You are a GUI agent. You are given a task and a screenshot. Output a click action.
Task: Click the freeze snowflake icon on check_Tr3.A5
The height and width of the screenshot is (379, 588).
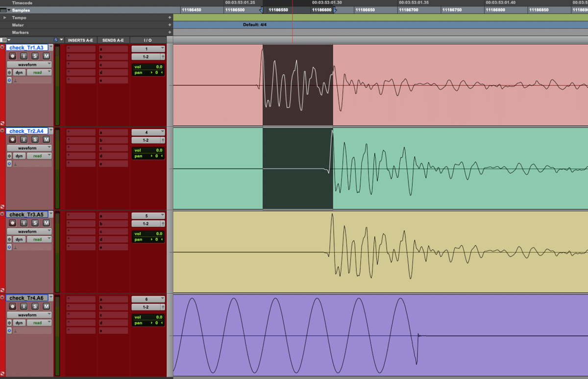pyautogui.click(x=9, y=239)
